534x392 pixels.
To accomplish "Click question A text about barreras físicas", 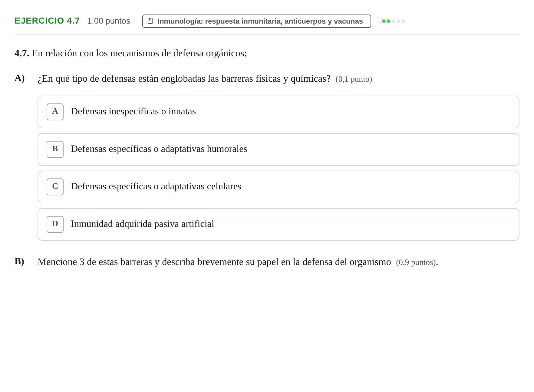I will 184,79.
